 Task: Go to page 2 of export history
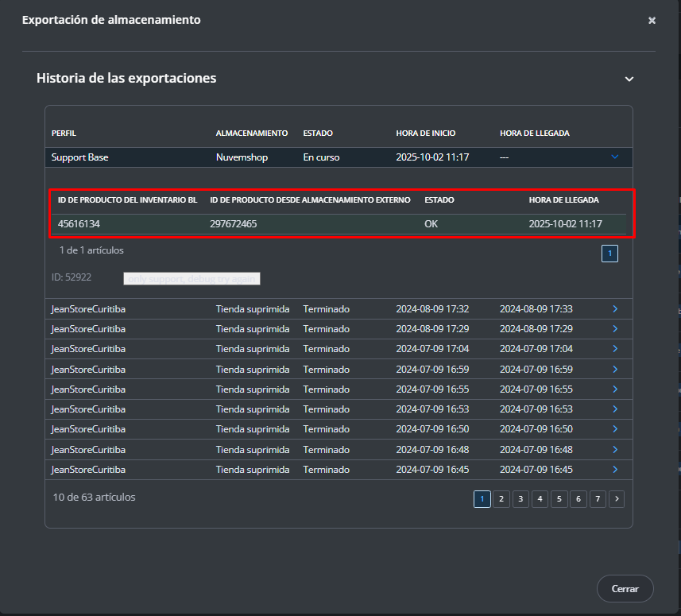point(501,499)
